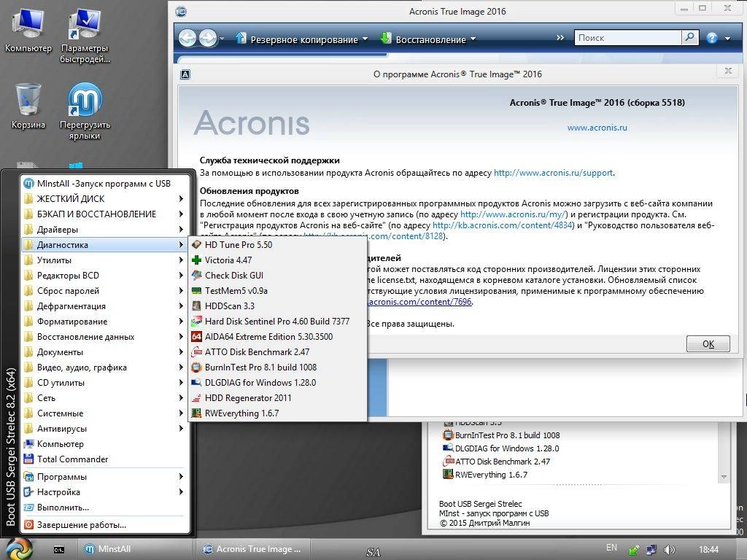This screenshot has height=560, width=747.
Task: Choose Выполнить... from start menu
Action: point(106,507)
